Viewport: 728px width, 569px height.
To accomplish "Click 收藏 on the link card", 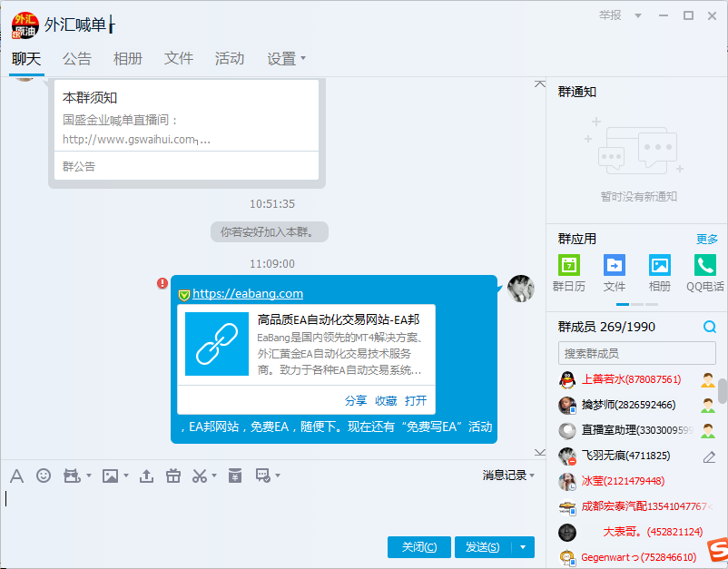I will point(386,400).
